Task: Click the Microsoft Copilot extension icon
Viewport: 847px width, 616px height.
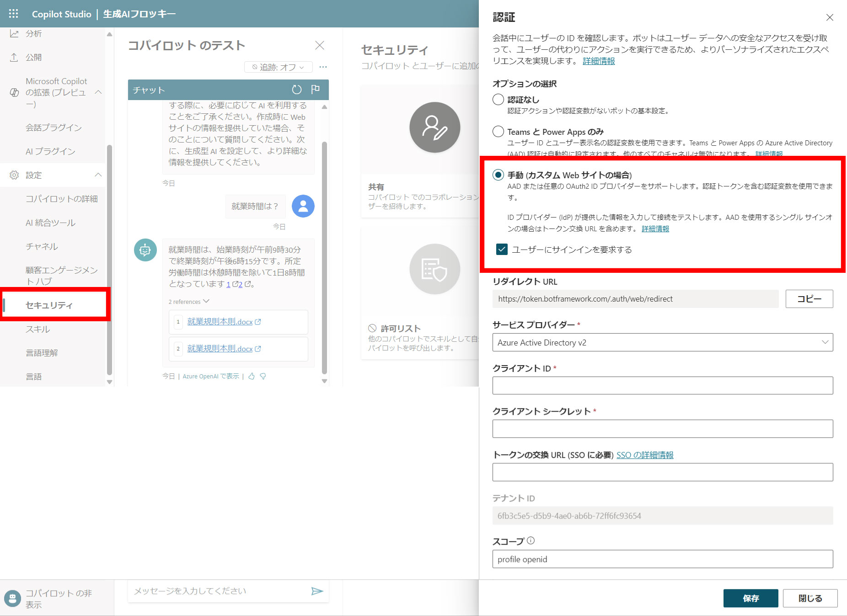Action: point(14,92)
